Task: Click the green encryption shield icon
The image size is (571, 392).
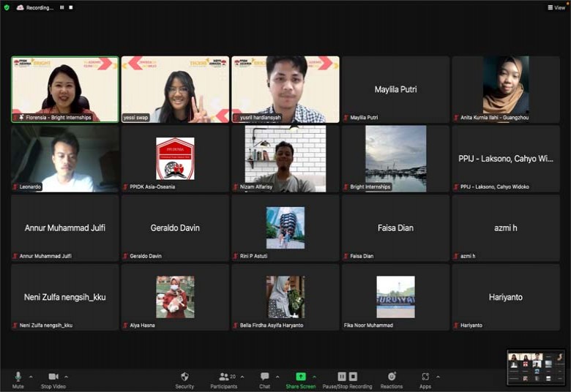Action: (x=7, y=7)
